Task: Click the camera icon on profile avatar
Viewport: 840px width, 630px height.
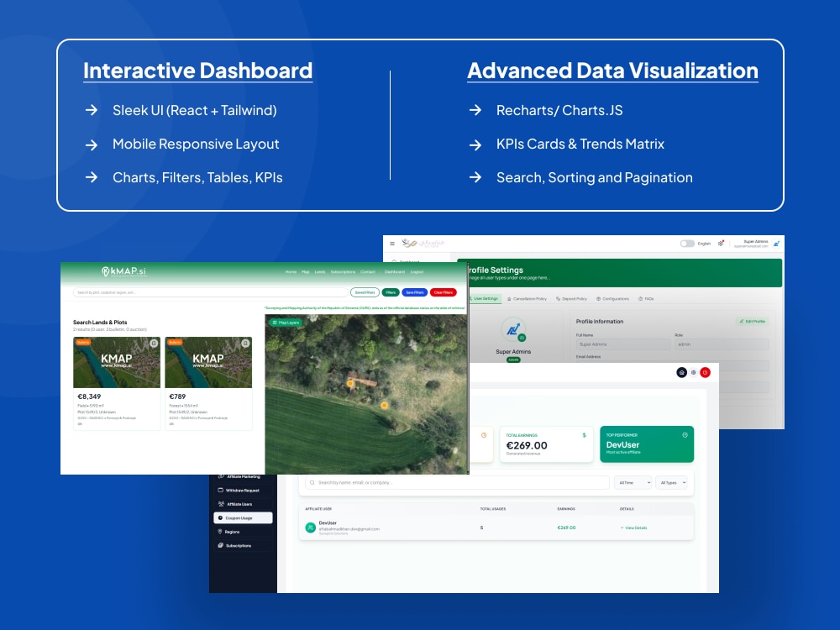Action: [x=522, y=338]
